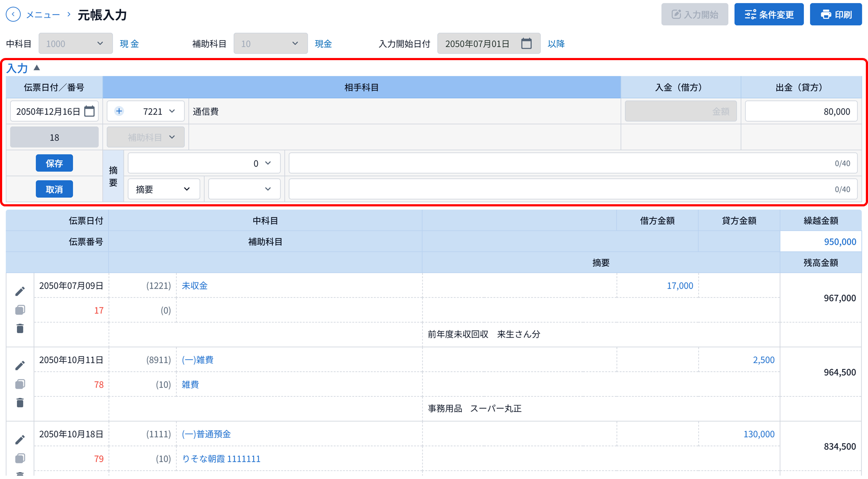Click the 通信費 account name text
Screen dimensions: 868x479
coord(206,112)
